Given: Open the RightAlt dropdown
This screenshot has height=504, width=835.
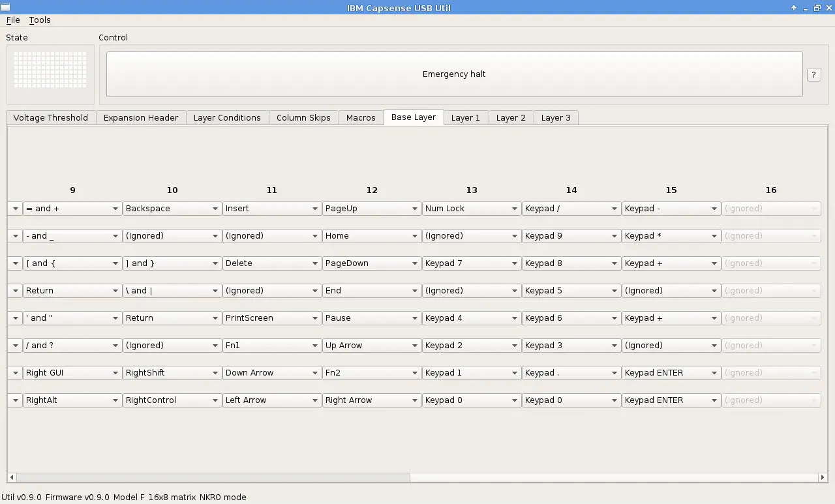Looking at the screenshot, I should tap(72, 400).
